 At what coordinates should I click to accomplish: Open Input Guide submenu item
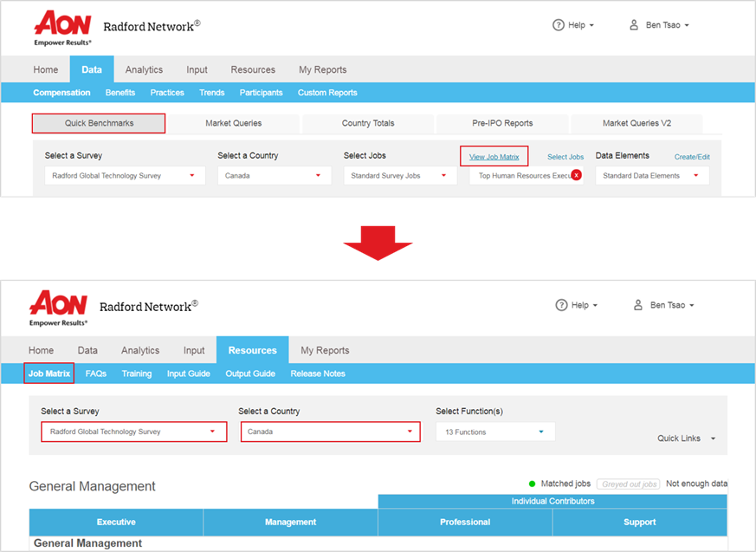pos(189,373)
